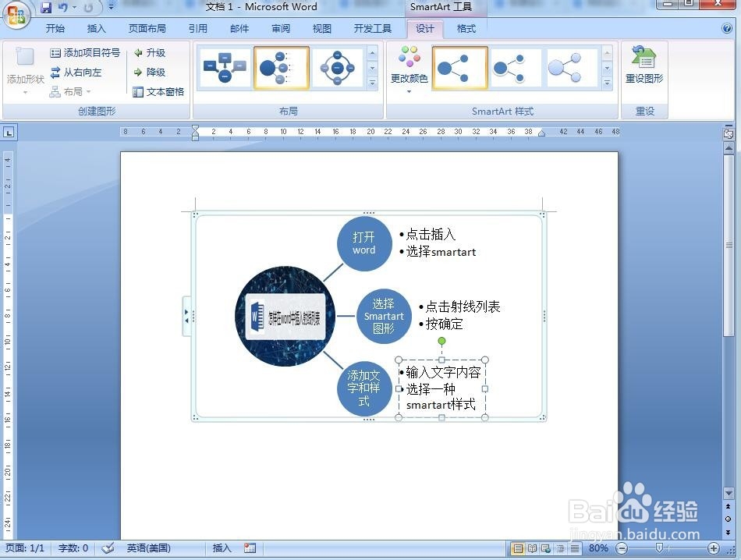
Task: Open the 引用 tab
Action: pyautogui.click(x=197, y=28)
